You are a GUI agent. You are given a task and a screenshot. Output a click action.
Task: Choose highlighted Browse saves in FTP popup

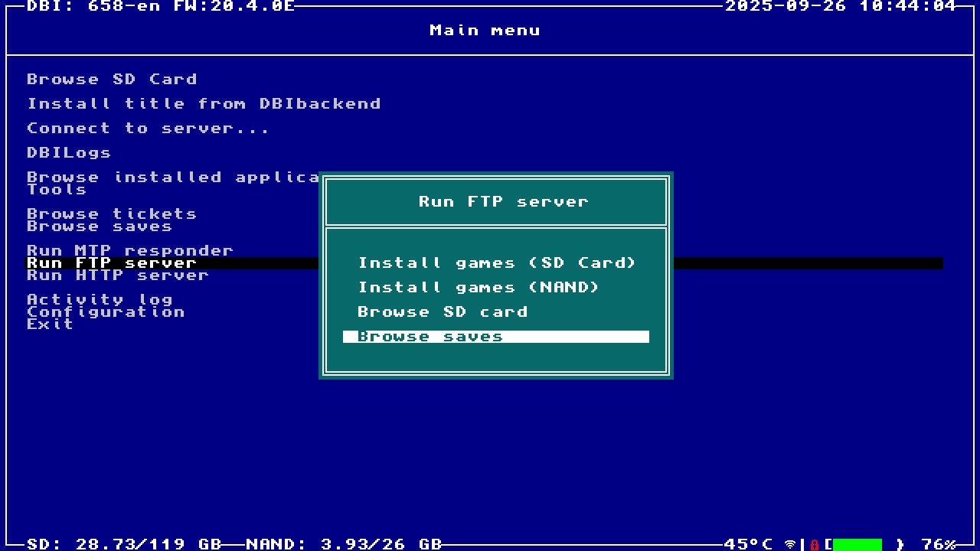click(x=497, y=337)
